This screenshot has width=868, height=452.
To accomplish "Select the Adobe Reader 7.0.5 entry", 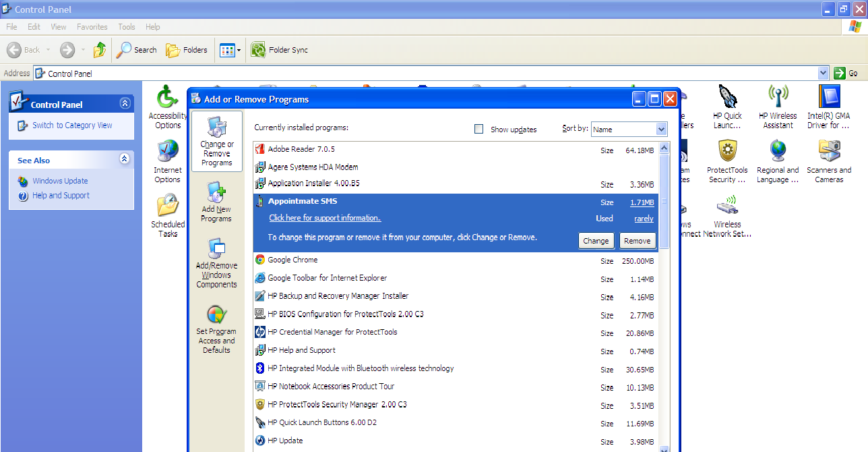I will pos(456,149).
